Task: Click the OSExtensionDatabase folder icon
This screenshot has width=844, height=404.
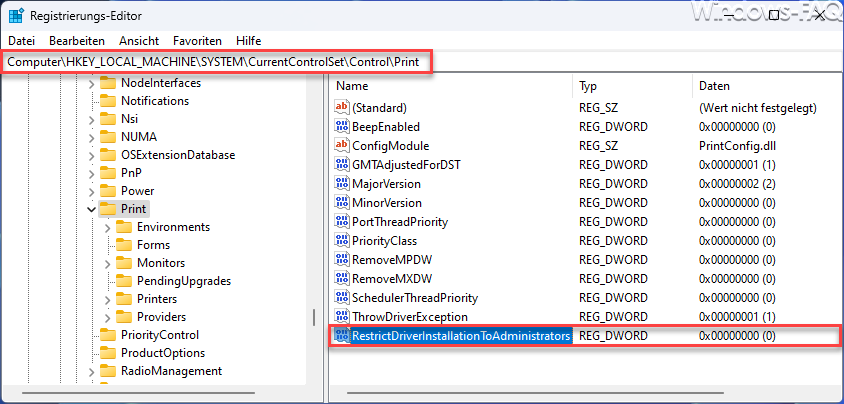Action: tap(108, 155)
